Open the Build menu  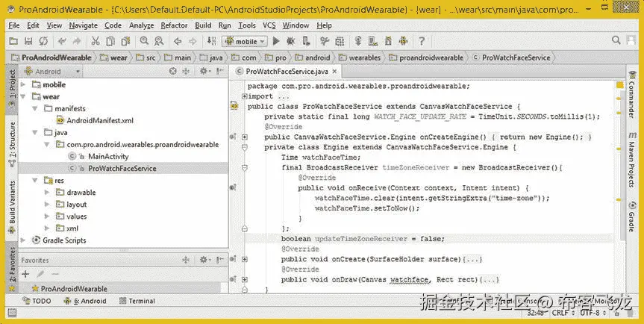click(x=203, y=25)
